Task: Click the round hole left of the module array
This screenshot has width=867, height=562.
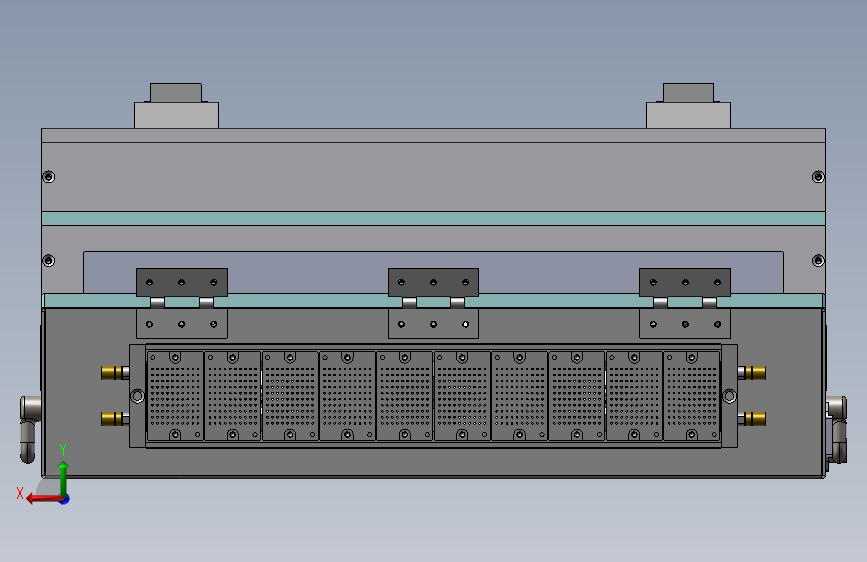Action: pos(138,396)
